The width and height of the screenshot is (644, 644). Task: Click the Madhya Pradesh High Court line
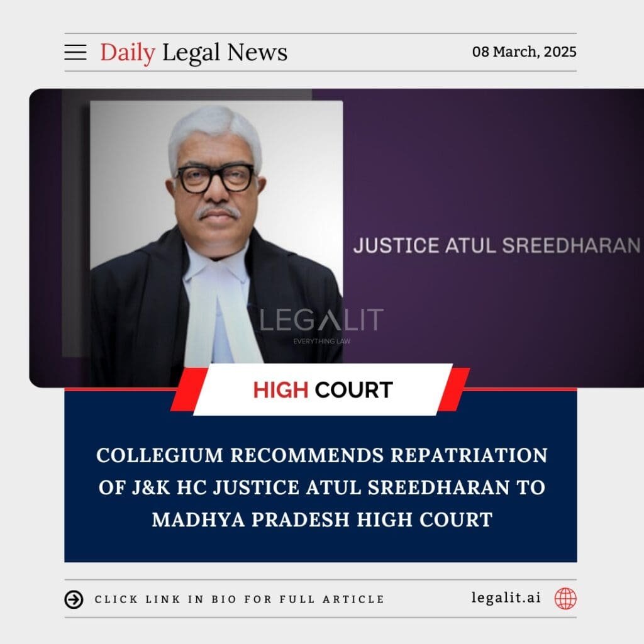[322, 519]
